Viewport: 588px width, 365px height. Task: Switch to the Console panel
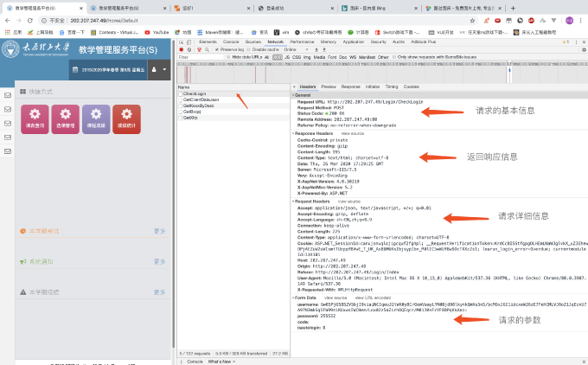tap(231, 42)
